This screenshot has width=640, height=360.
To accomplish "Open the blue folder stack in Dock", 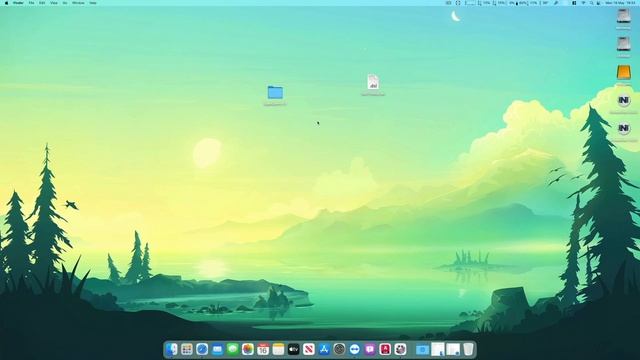I will click(422, 349).
